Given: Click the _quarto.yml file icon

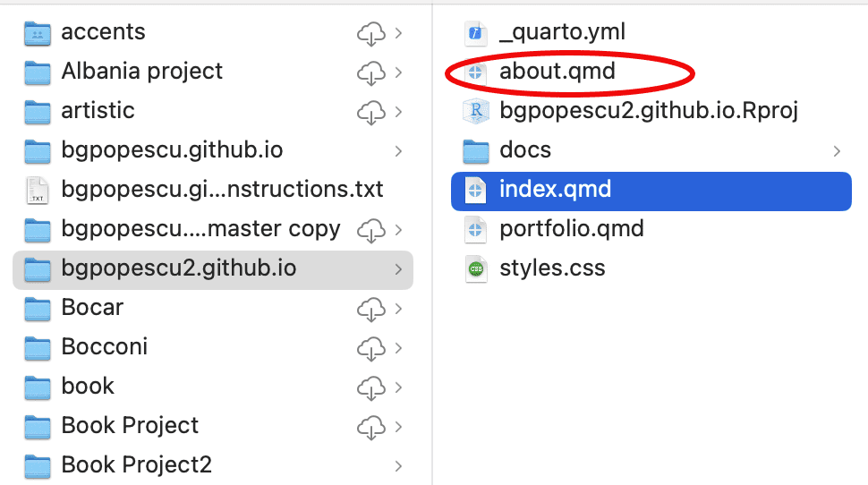Looking at the screenshot, I should click(x=475, y=33).
